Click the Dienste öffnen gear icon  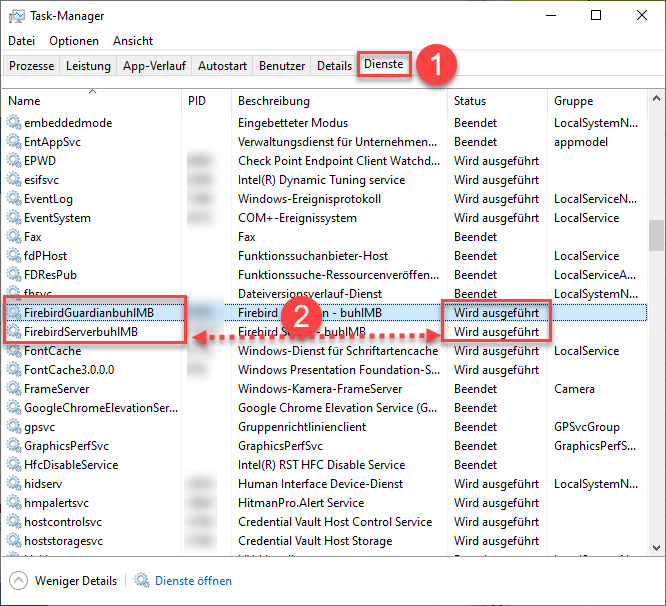pyautogui.click(x=142, y=581)
